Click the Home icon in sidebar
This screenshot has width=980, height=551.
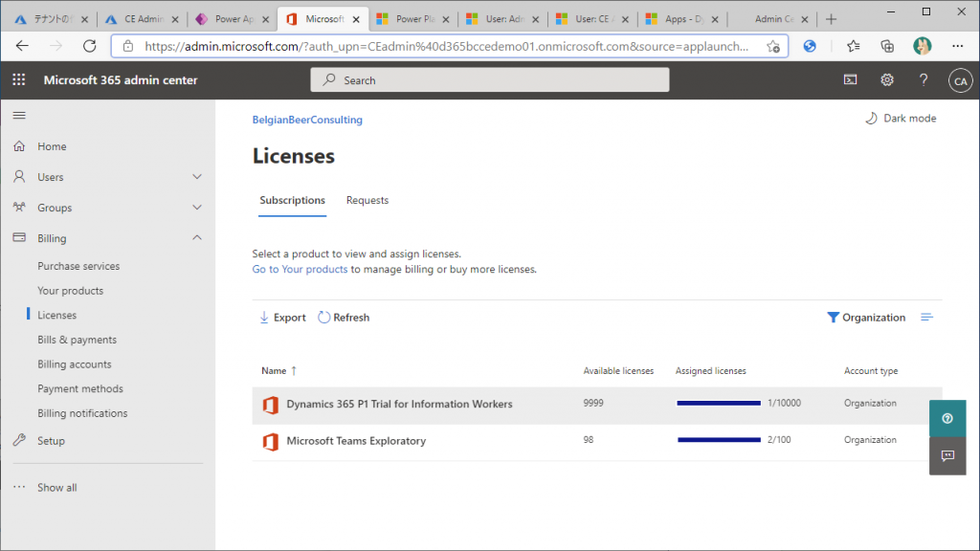[19, 146]
